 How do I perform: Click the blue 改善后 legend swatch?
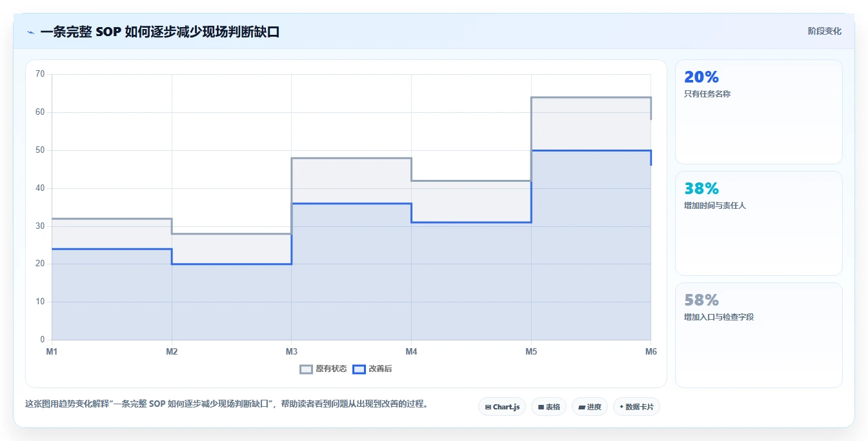[359, 369]
